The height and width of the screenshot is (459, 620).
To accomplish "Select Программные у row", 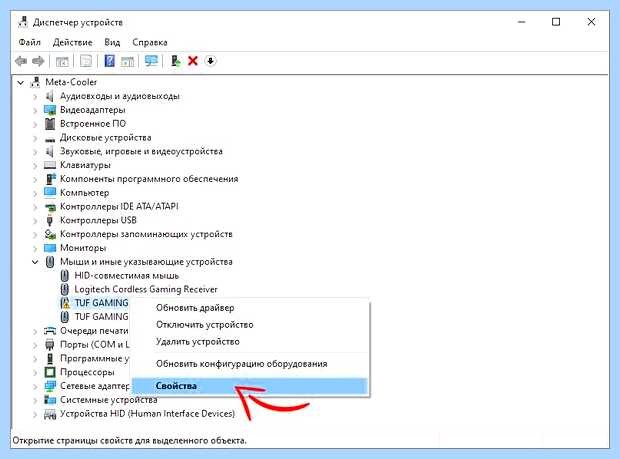I will point(95,358).
